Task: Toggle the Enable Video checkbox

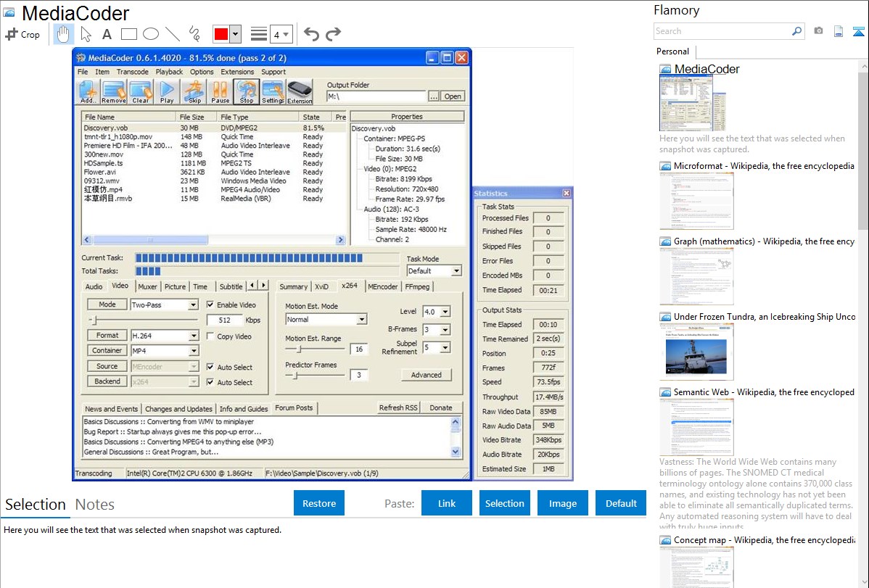Action: click(210, 305)
